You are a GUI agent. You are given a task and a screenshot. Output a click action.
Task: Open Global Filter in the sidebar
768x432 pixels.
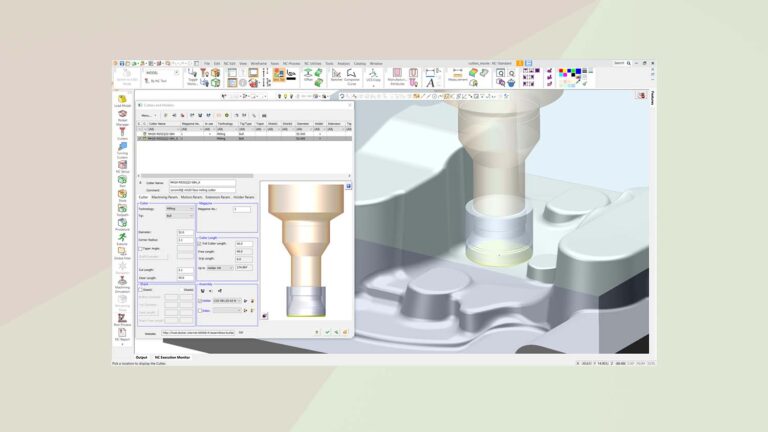click(x=122, y=253)
